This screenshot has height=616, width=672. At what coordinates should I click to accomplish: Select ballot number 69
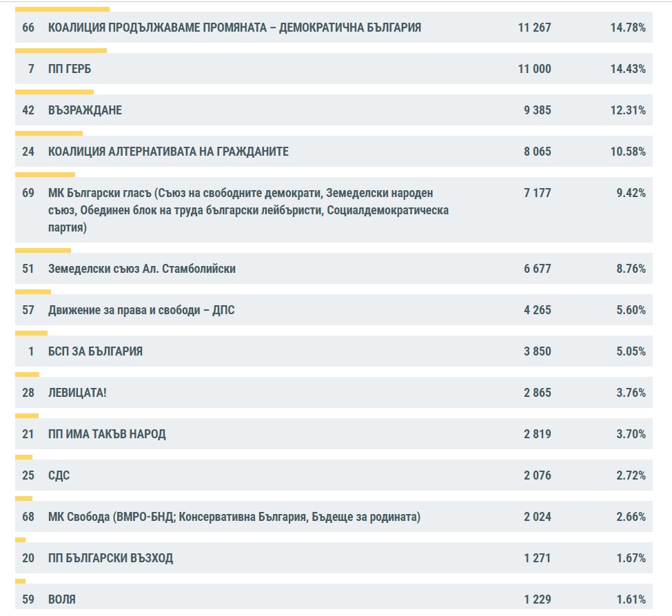[x=28, y=193]
